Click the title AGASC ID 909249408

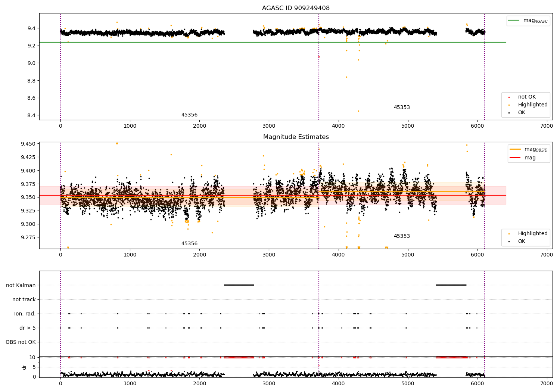coord(296,8)
